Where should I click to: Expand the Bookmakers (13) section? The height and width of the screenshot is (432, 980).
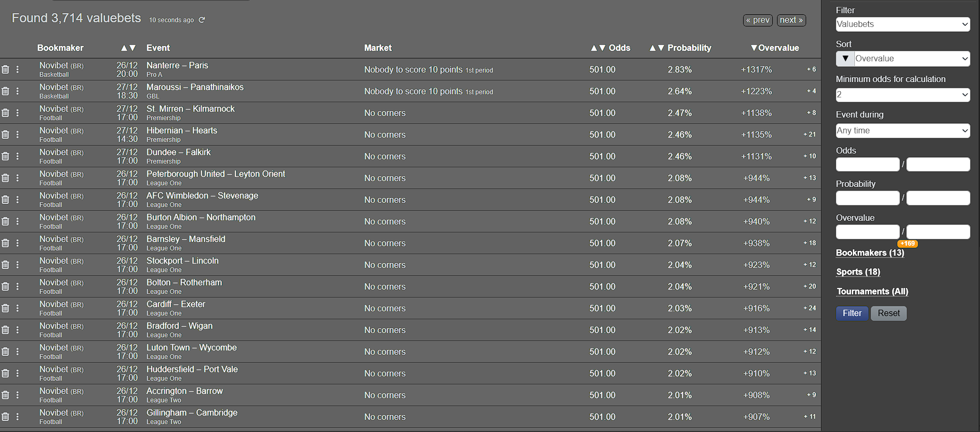(869, 253)
